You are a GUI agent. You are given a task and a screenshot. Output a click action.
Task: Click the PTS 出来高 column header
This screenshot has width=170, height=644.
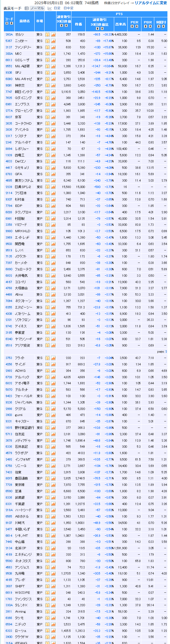pyautogui.click(x=121, y=24)
